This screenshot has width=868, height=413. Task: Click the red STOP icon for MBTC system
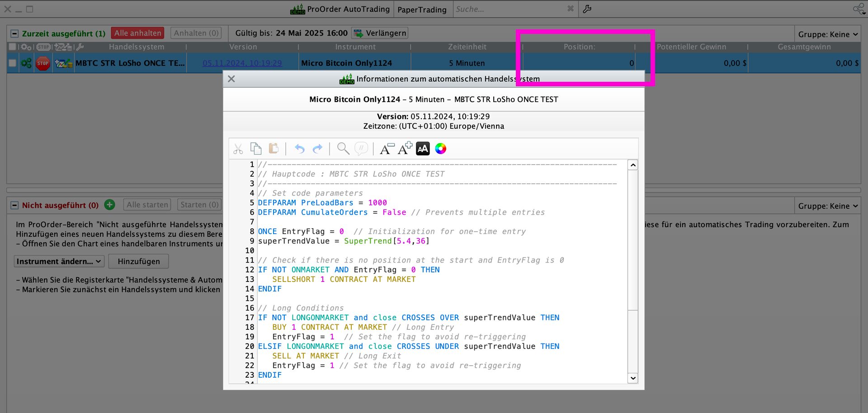click(x=43, y=63)
